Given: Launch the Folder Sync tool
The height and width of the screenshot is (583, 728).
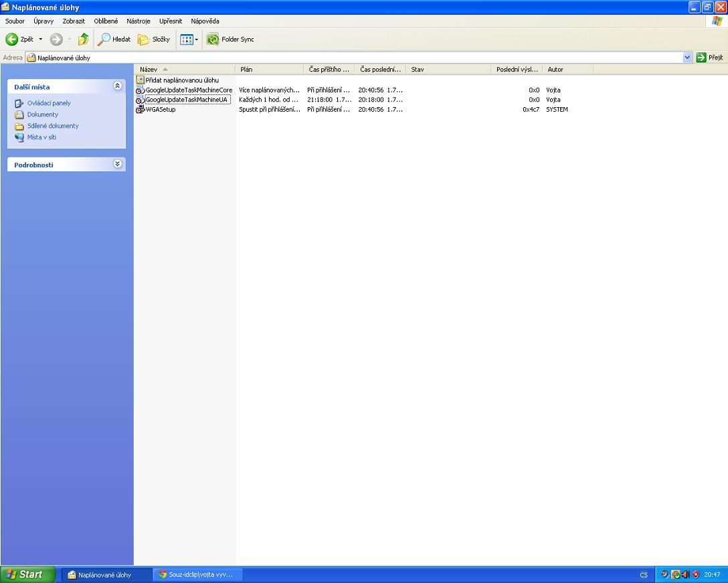Looking at the screenshot, I should (x=231, y=39).
